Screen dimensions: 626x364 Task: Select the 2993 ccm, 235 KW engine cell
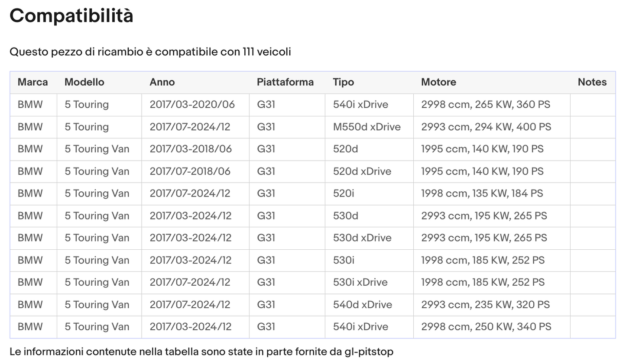[485, 305]
